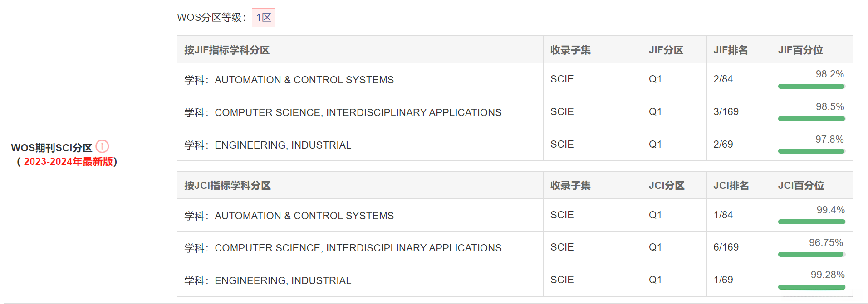Screen dimensions: 868x304
Task: Click the red 2023-2024年最新版 text
Action: (68, 162)
